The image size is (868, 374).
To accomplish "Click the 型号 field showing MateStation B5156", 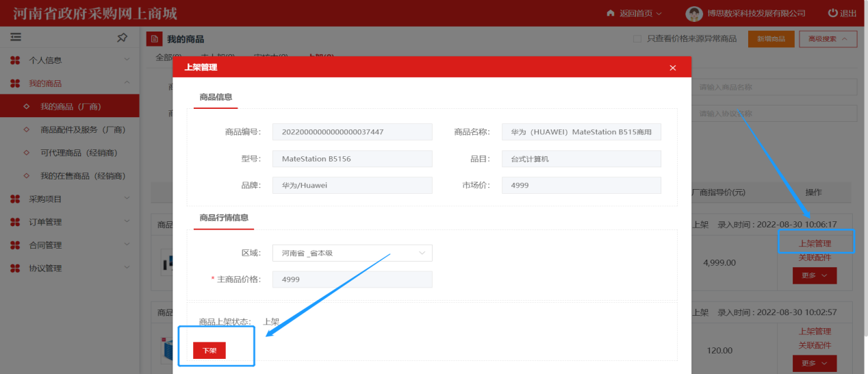I will 353,159.
